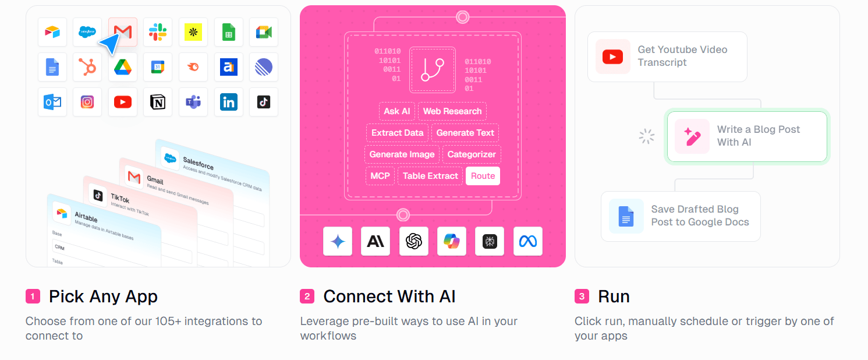
Task: Choose the Generate Image chip
Action: pos(402,154)
